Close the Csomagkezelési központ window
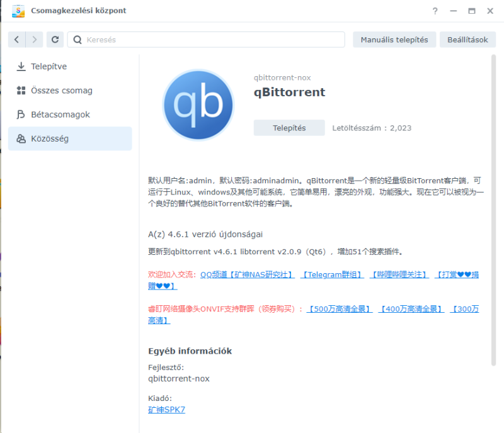This screenshot has width=504, height=433. [490, 11]
